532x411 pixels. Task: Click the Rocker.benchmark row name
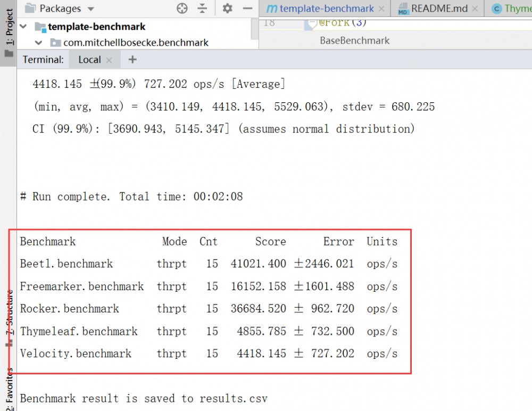coord(70,308)
